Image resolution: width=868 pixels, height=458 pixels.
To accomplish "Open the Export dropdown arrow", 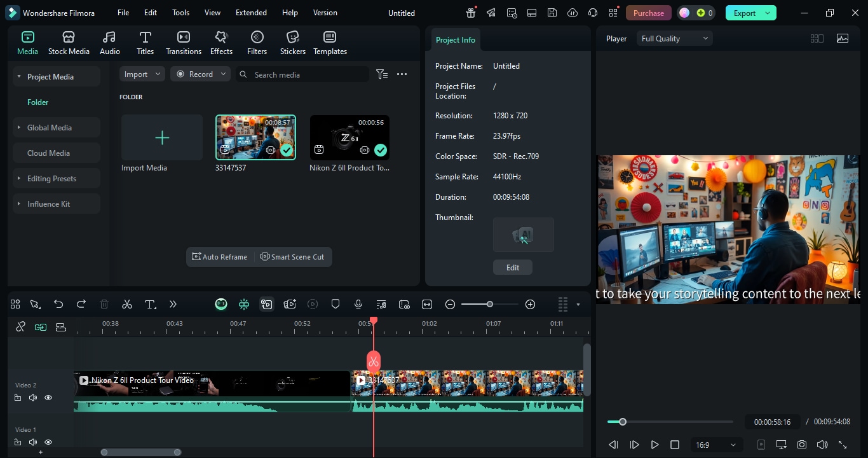I will [768, 13].
